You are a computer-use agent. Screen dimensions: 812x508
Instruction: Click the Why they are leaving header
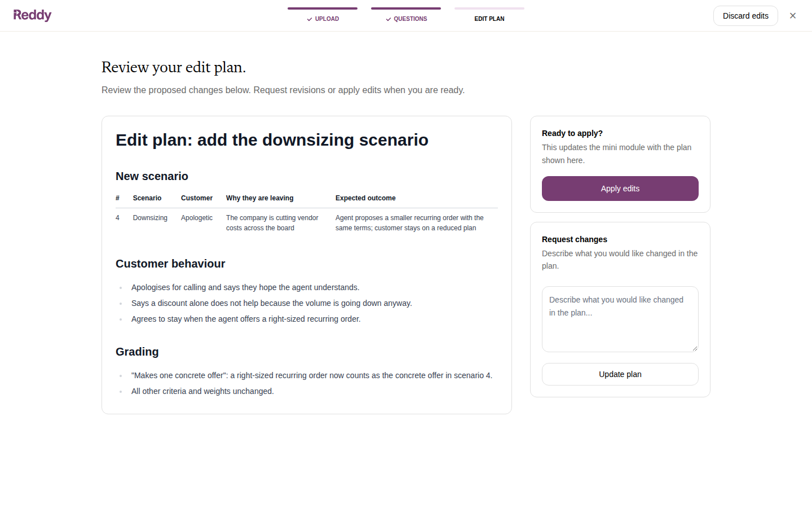(x=260, y=198)
